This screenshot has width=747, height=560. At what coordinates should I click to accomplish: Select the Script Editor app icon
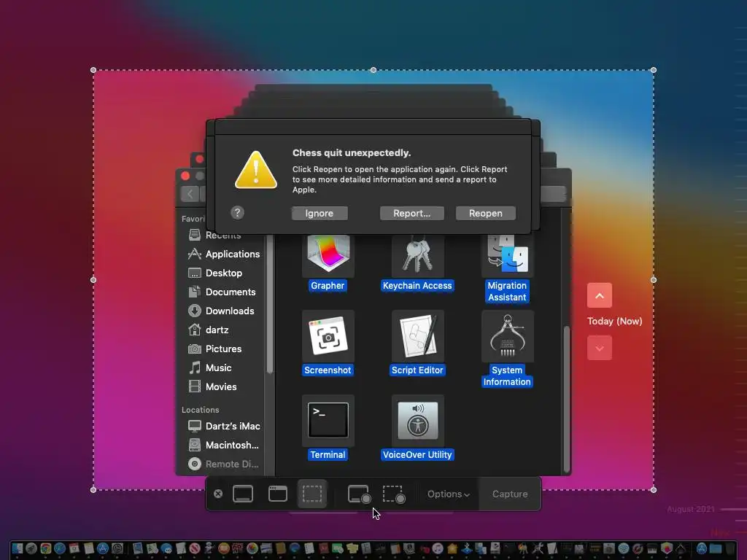tap(417, 336)
